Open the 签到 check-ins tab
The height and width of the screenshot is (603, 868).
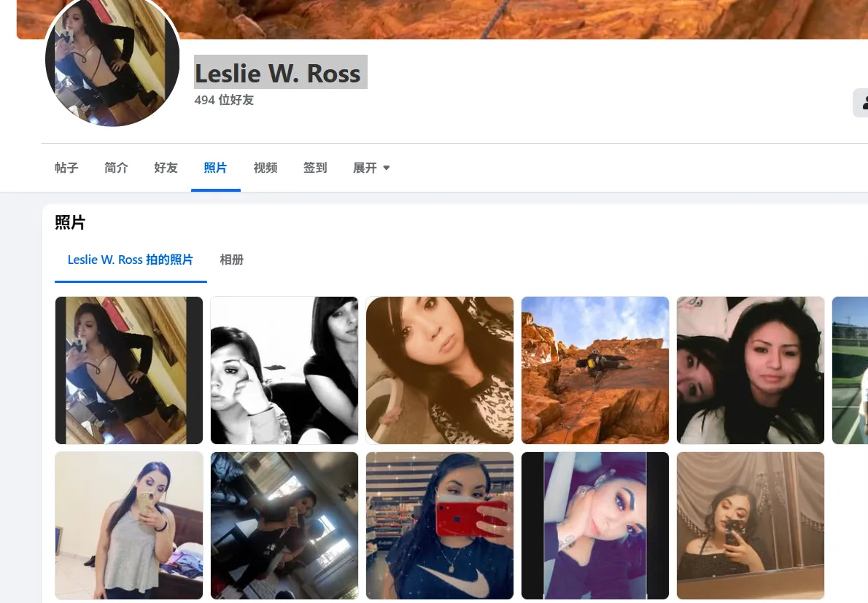click(314, 168)
